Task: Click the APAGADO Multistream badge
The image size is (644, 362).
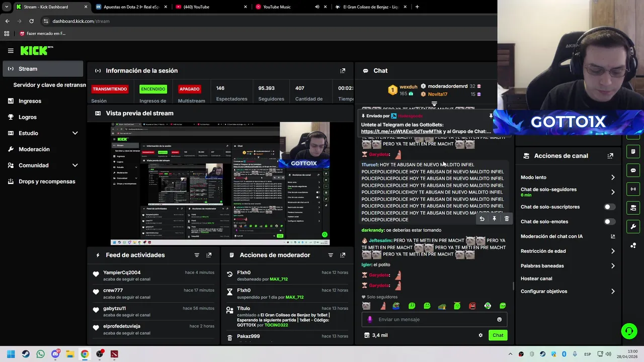Action: pos(190,89)
